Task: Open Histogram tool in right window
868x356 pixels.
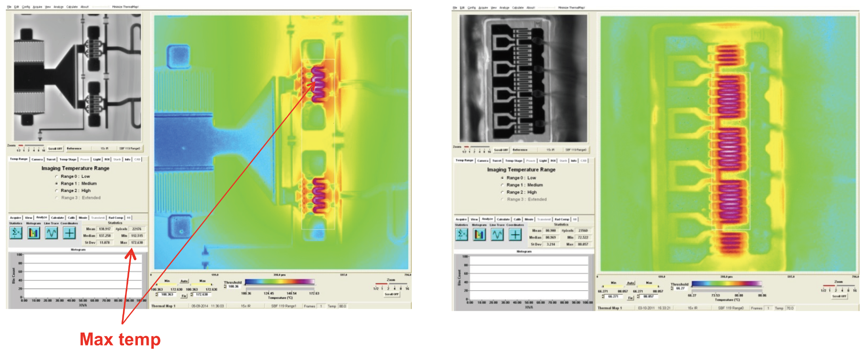Action: click(479, 235)
